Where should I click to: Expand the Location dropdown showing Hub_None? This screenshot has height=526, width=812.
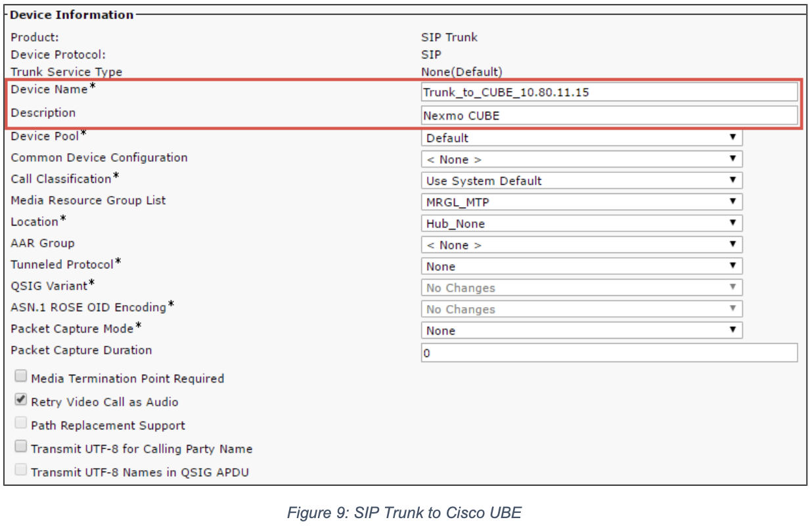point(581,223)
